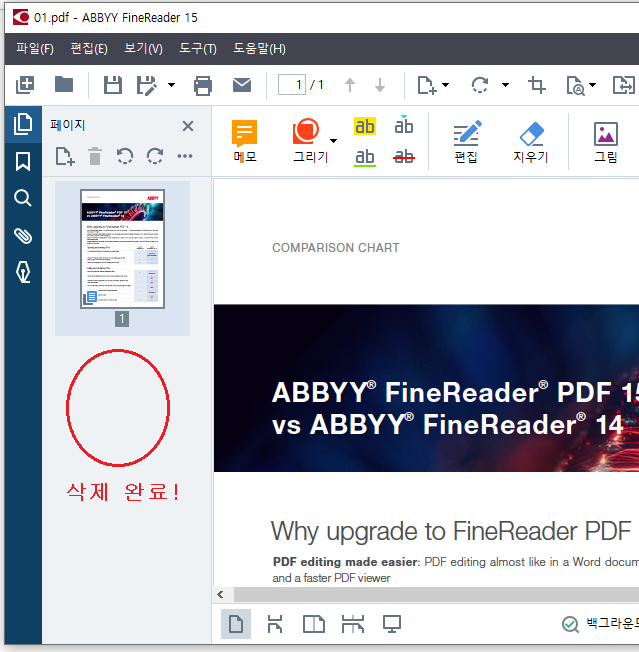
Task: Open more options (…) in 페이지 panel
Action: pyautogui.click(x=185, y=156)
